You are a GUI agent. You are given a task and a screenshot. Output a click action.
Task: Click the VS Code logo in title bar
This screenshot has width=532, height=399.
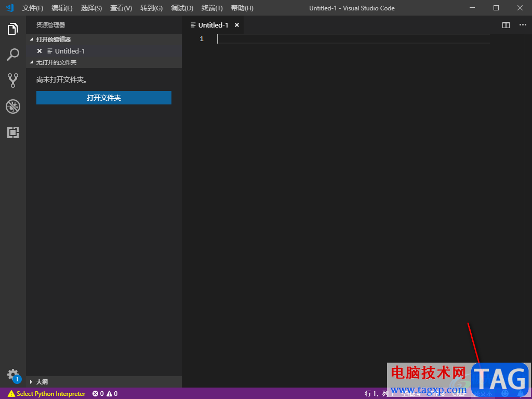(9, 8)
